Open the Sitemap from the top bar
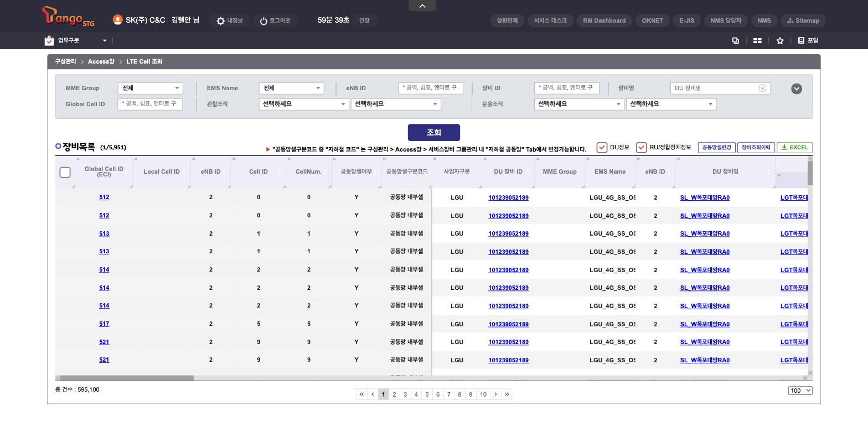Screen dimensions: 868x427 tap(803, 20)
